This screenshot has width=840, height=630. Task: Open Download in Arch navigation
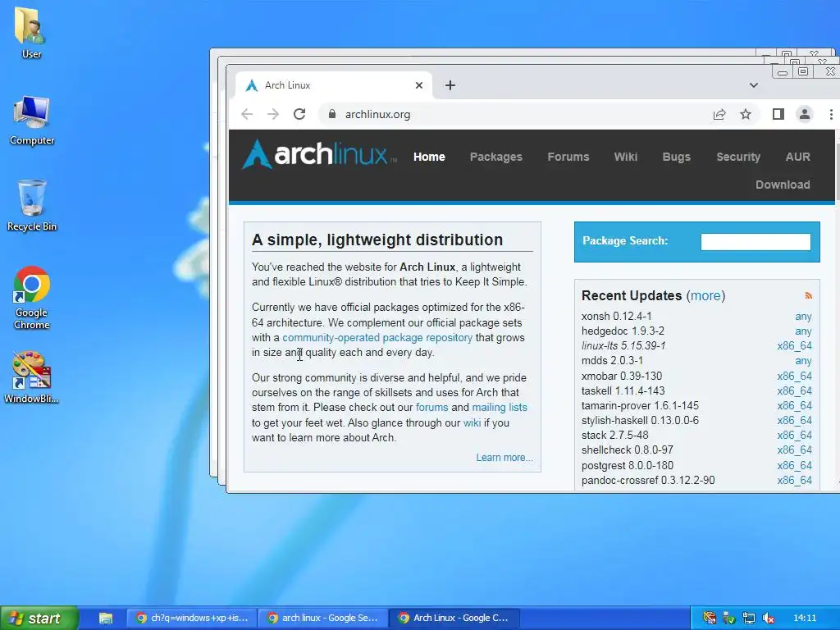pyautogui.click(x=783, y=185)
